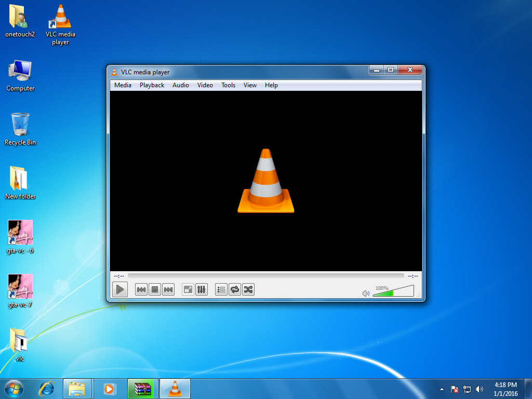Show hidden system tray icons

[442, 389]
